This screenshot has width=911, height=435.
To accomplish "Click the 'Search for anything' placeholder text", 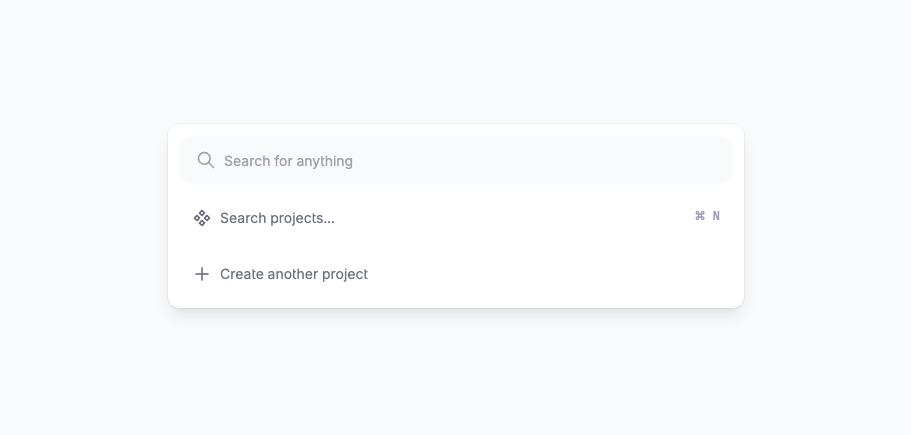I will (x=288, y=161).
